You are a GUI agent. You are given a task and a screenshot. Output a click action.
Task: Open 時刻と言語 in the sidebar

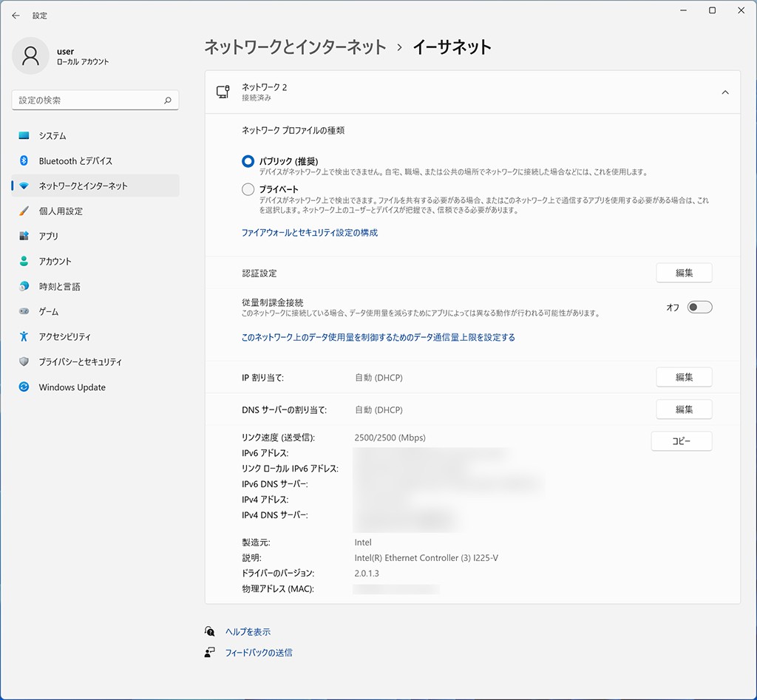tap(59, 287)
